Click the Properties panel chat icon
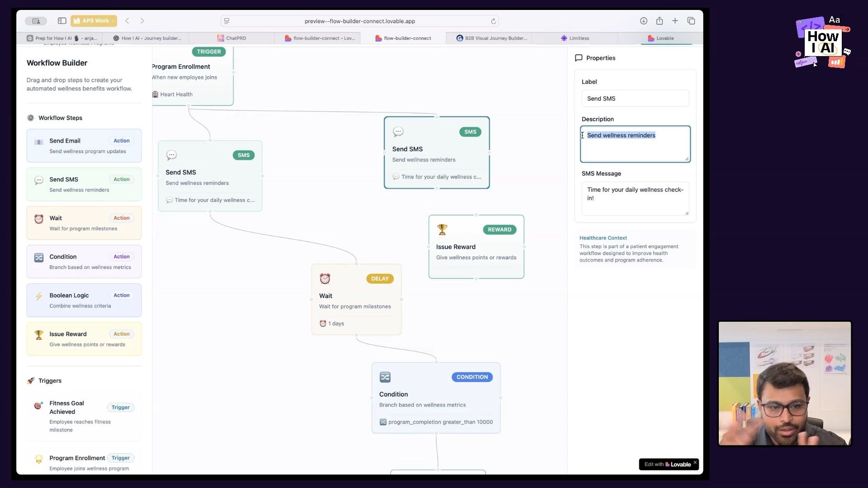Screen dimensions: 868x488 tap(578, 58)
